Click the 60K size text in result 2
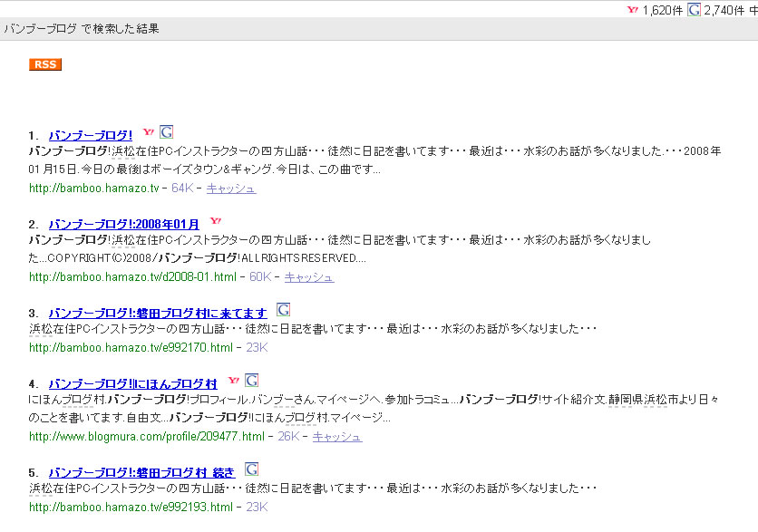 click(260, 277)
